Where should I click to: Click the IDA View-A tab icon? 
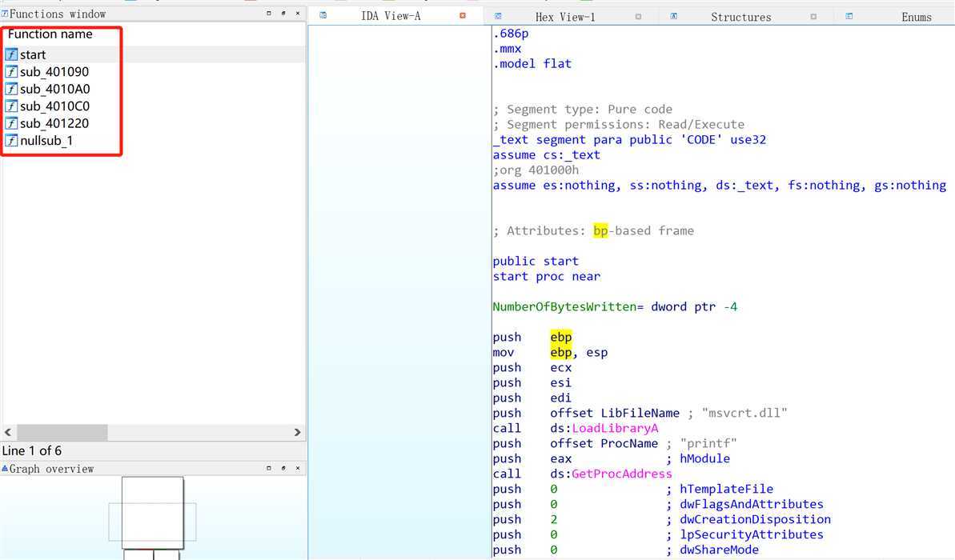(x=323, y=15)
